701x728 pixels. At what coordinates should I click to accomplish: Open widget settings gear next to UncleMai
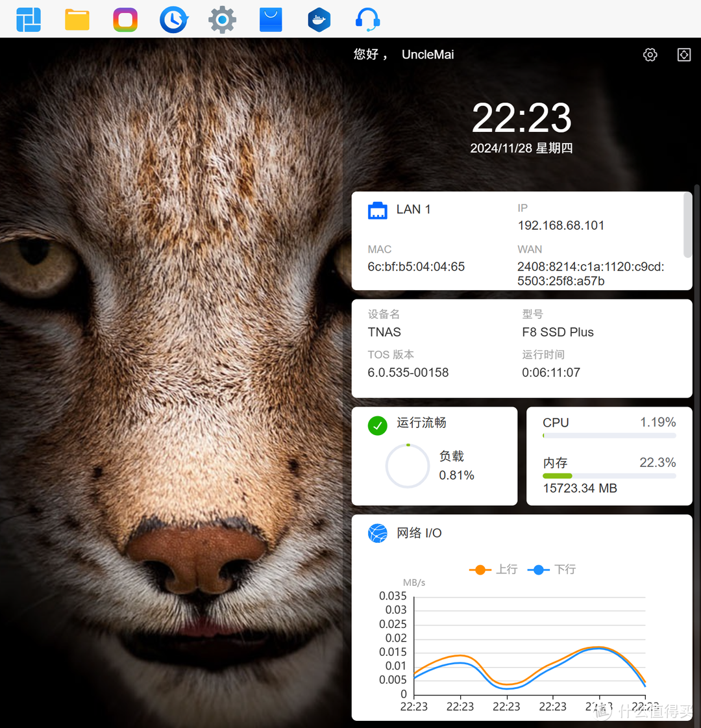[650, 55]
